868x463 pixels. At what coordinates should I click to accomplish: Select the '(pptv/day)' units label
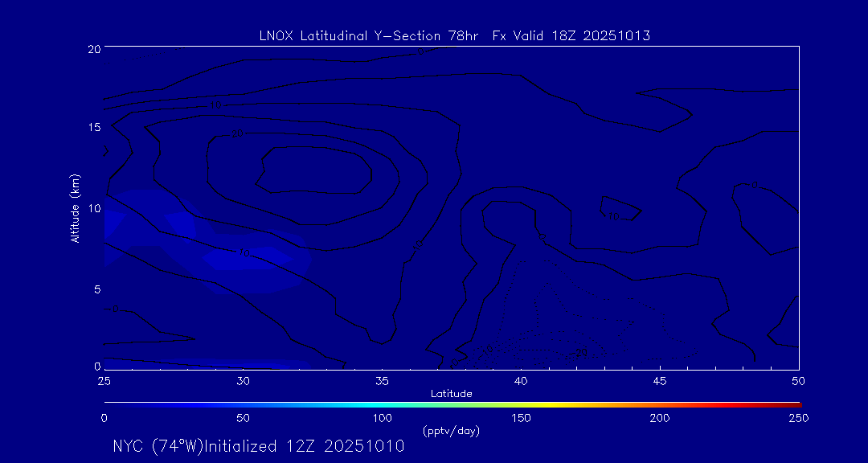[451, 431]
